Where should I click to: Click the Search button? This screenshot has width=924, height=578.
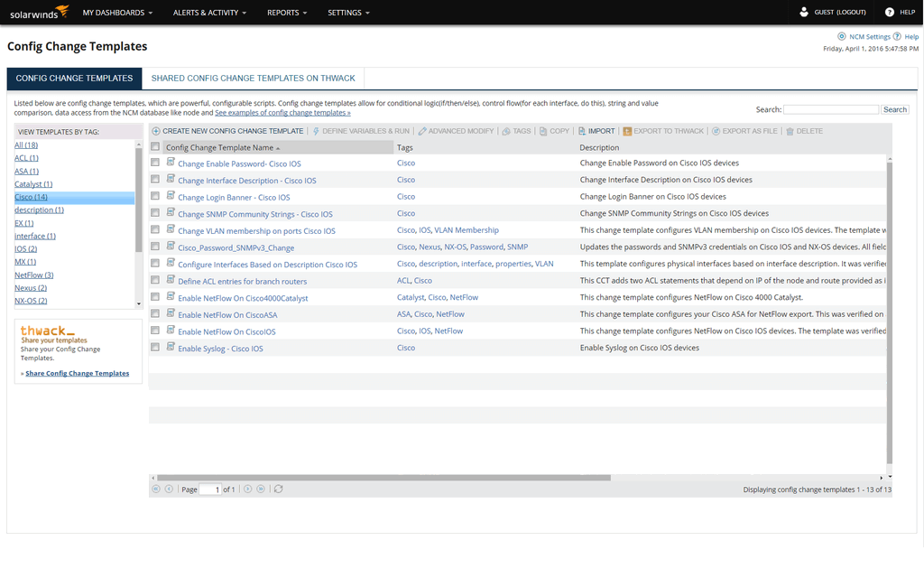coord(894,109)
